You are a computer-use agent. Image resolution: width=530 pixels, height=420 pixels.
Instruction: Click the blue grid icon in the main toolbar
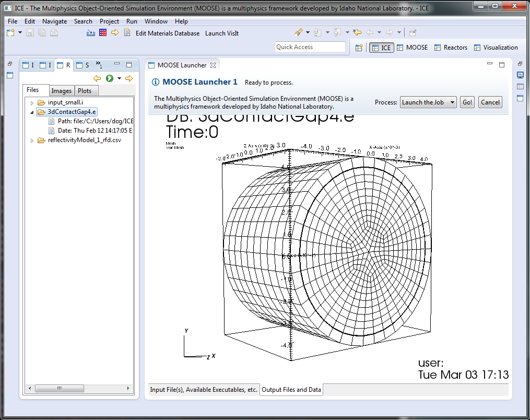(103, 33)
